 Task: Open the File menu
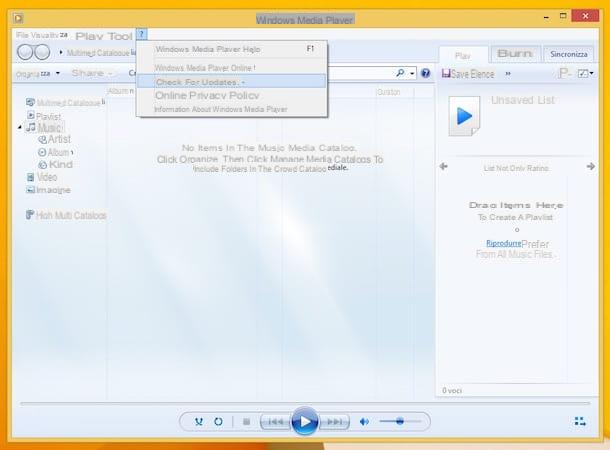[22, 35]
